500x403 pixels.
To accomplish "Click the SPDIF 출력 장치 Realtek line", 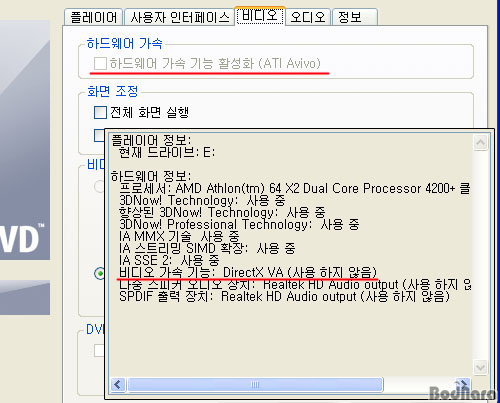I will [284, 296].
